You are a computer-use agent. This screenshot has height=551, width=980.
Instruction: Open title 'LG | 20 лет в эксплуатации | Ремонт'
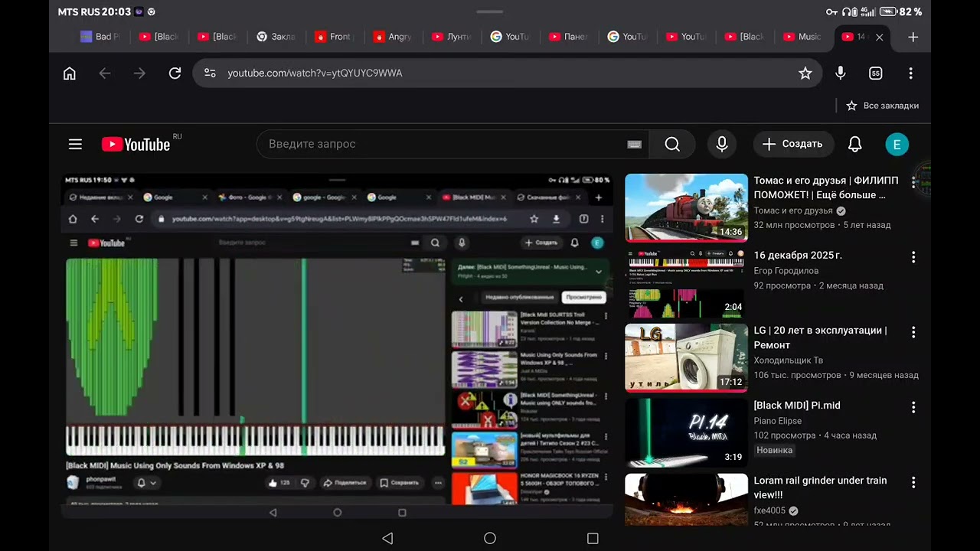820,337
